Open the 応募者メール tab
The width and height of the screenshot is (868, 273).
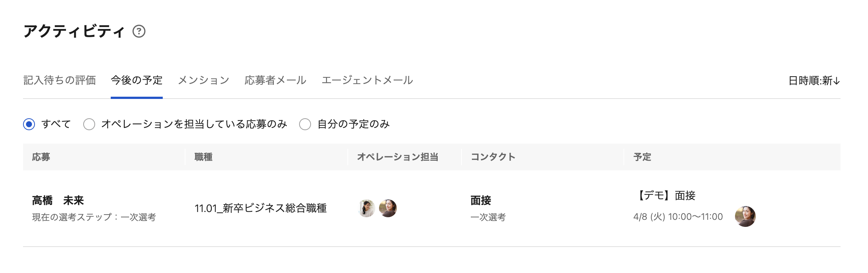275,80
